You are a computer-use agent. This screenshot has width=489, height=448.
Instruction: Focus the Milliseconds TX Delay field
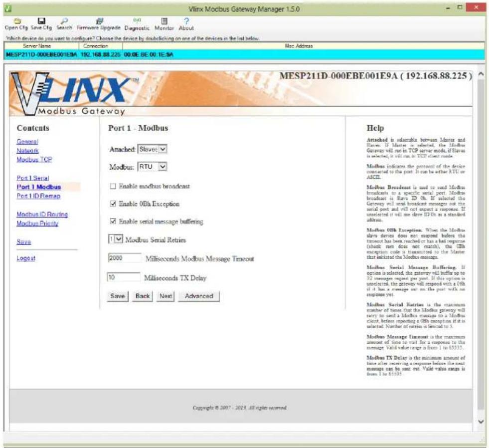(124, 277)
